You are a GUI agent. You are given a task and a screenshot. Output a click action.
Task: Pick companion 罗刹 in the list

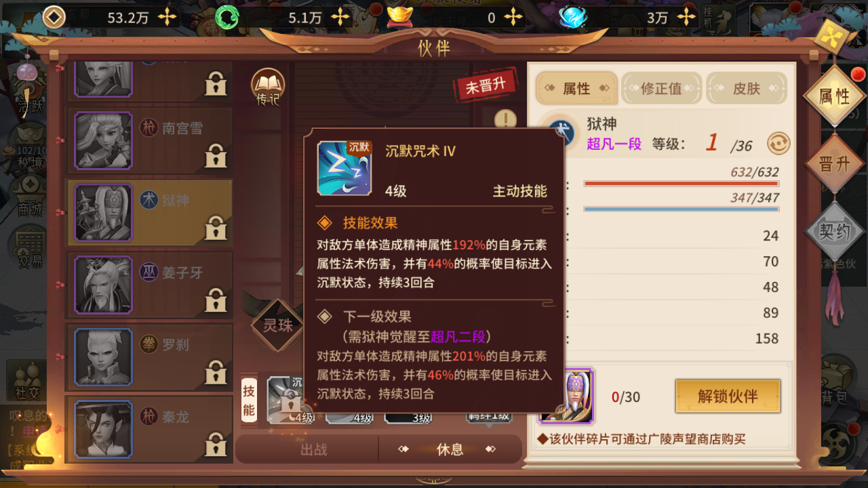149,357
